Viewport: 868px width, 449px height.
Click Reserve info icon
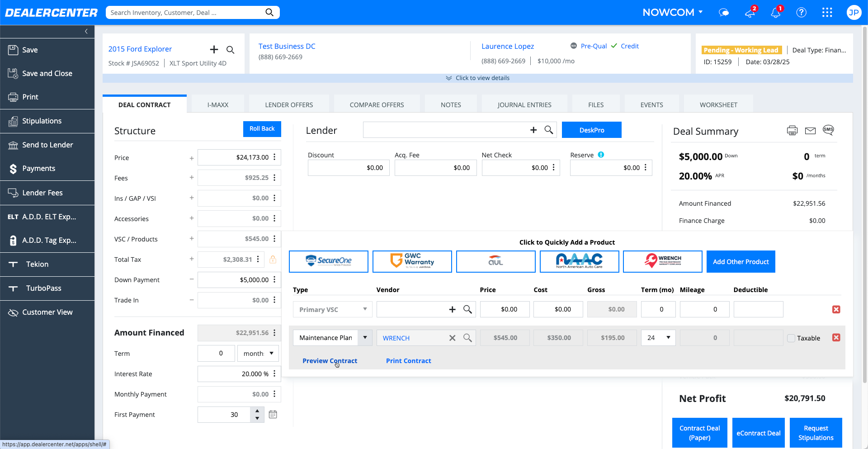(601, 155)
